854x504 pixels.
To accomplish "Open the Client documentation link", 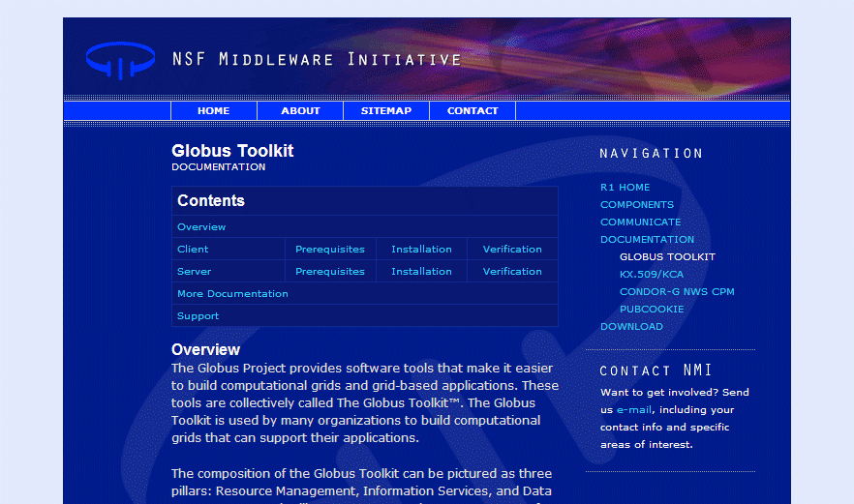I will click(x=193, y=250).
